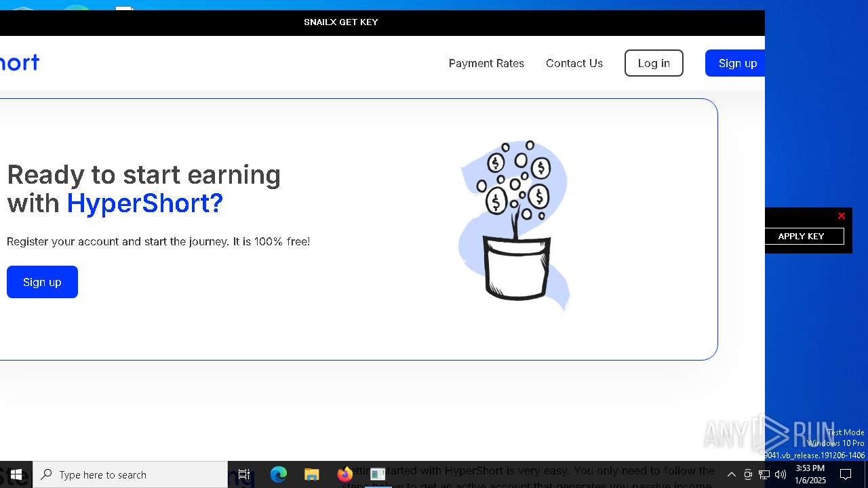Viewport: 868px width, 488px height.
Task: Open the Payment Rates page
Action: click(x=486, y=63)
